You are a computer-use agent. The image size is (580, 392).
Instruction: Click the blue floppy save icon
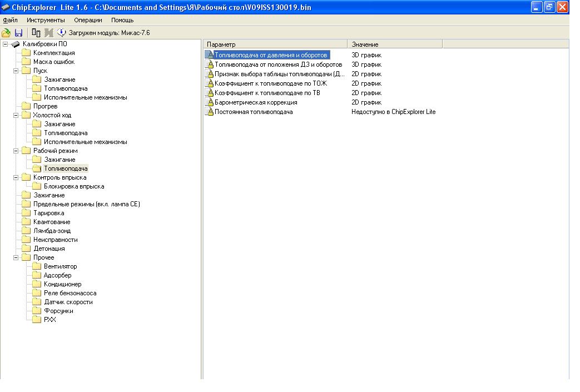click(x=18, y=33)
